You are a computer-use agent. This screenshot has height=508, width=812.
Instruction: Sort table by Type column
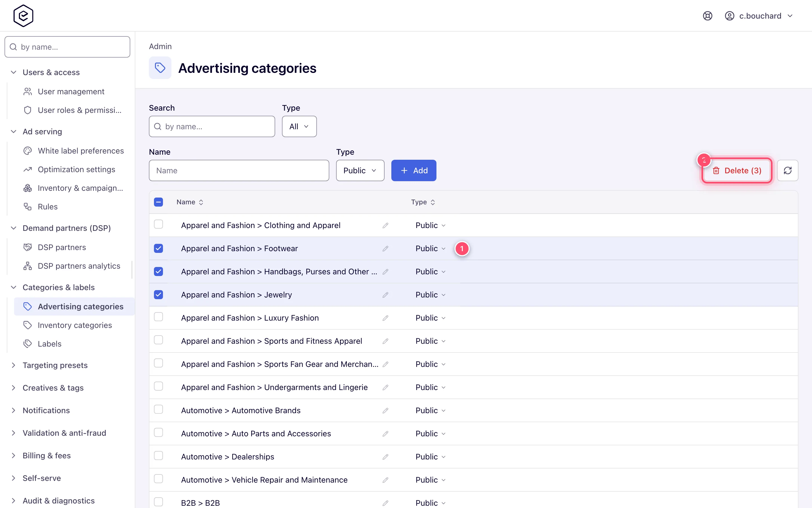click(423, 202)
